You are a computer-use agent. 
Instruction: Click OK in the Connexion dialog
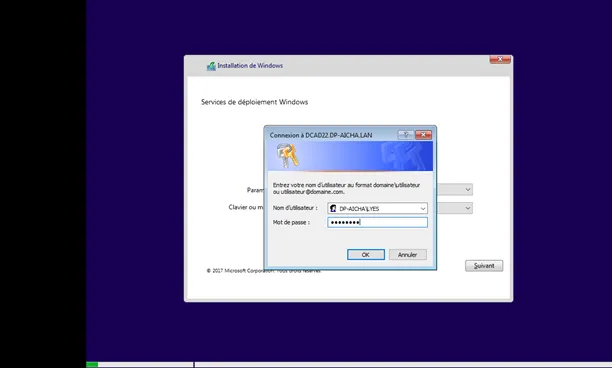(366, 254)
